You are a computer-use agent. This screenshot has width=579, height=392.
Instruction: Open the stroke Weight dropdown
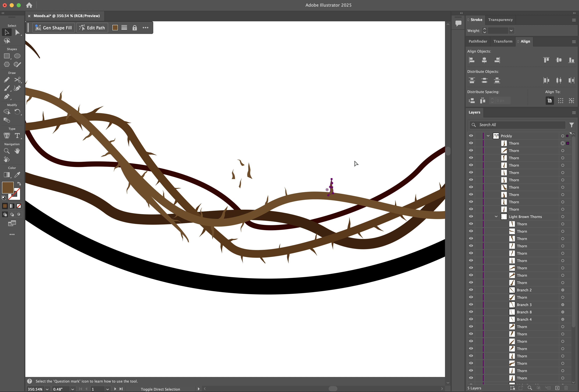click(x=511, y=31)
